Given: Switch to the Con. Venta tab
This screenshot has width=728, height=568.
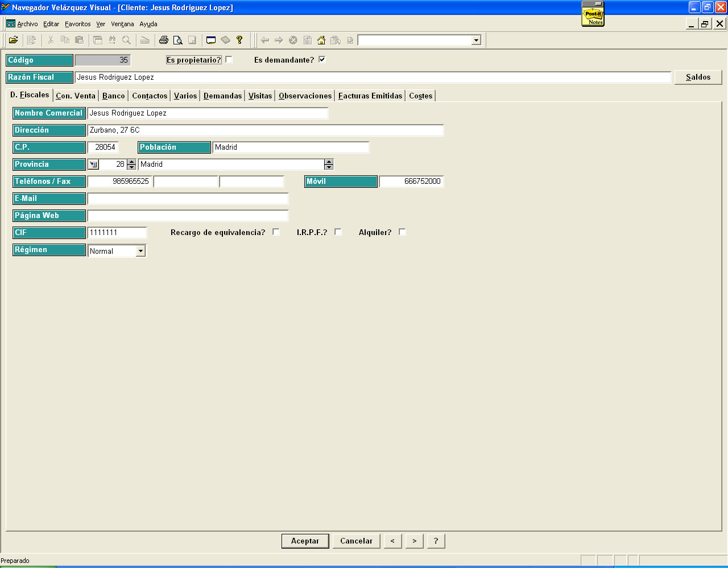Looking at the screenshot, I should click(76, 96).
